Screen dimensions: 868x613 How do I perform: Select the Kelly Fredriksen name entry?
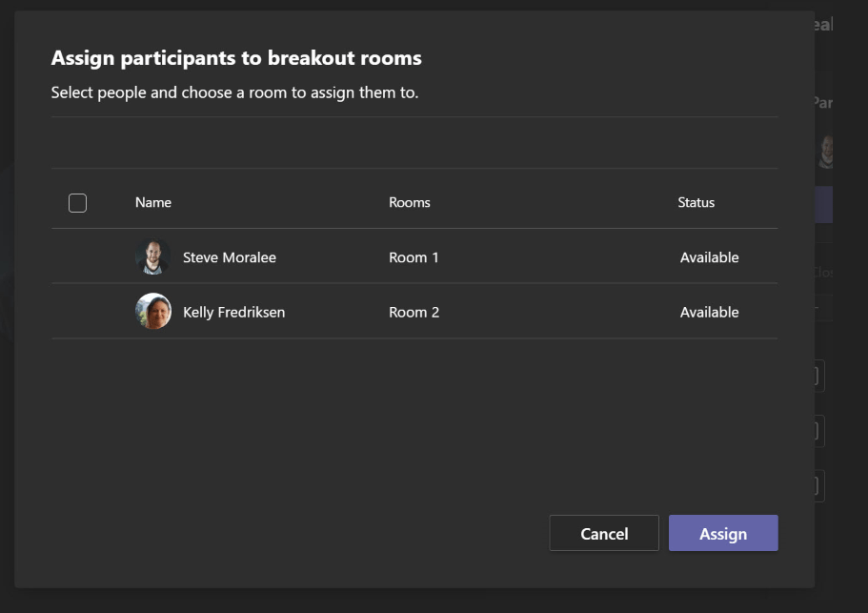(x=233, y=312)
